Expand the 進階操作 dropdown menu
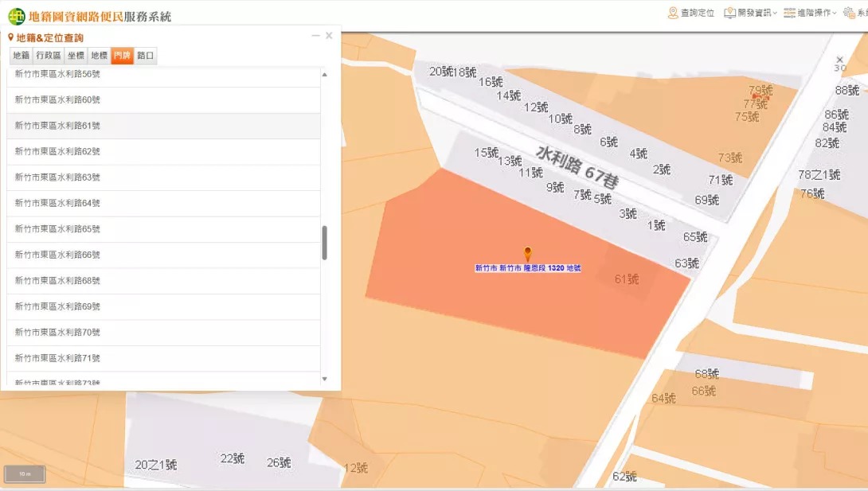 tap(834, 14)
